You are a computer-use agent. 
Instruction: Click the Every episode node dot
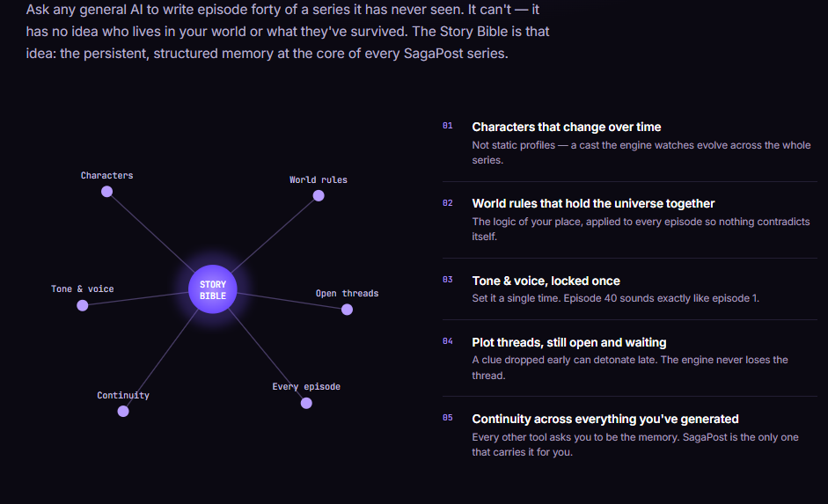click(x=306, y=403)
